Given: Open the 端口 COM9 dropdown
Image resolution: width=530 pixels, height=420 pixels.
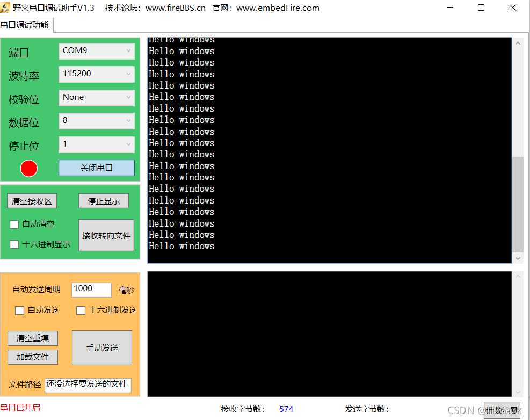Looking at the screenshot, I should [x=97, y=50].
